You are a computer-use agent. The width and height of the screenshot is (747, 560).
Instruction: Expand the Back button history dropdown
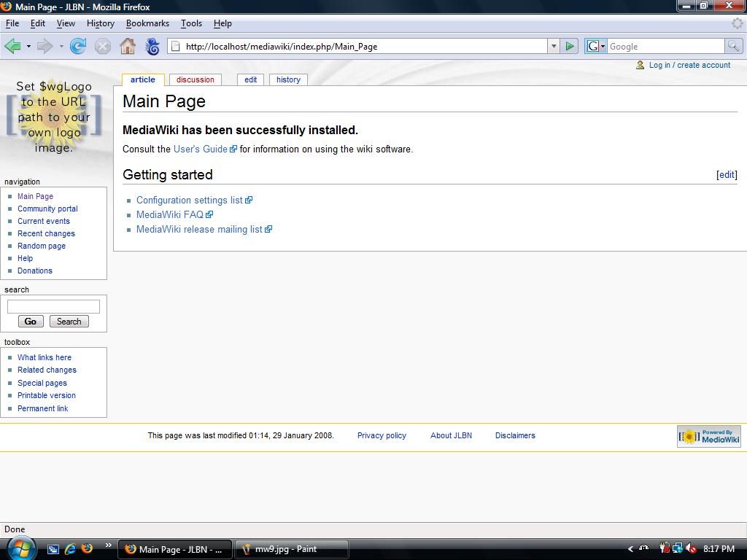pos(28,47)
